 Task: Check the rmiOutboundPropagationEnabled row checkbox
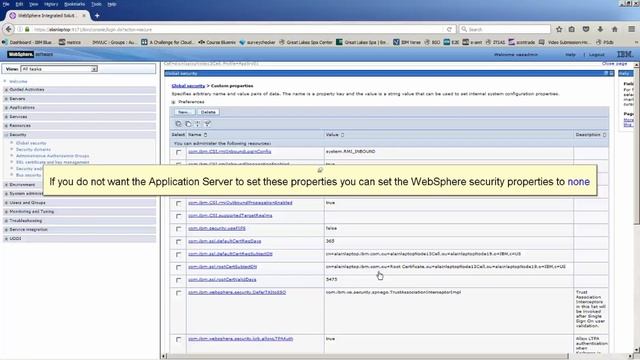pos(178,203)
